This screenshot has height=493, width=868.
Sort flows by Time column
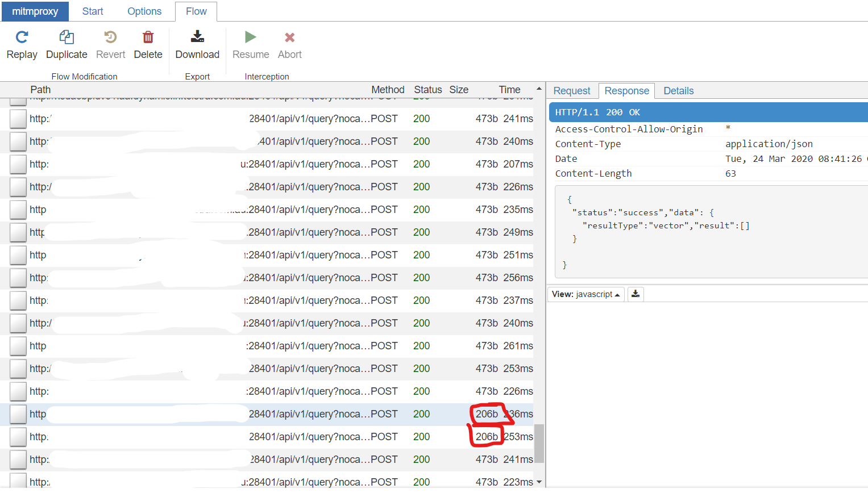(510, 90)
